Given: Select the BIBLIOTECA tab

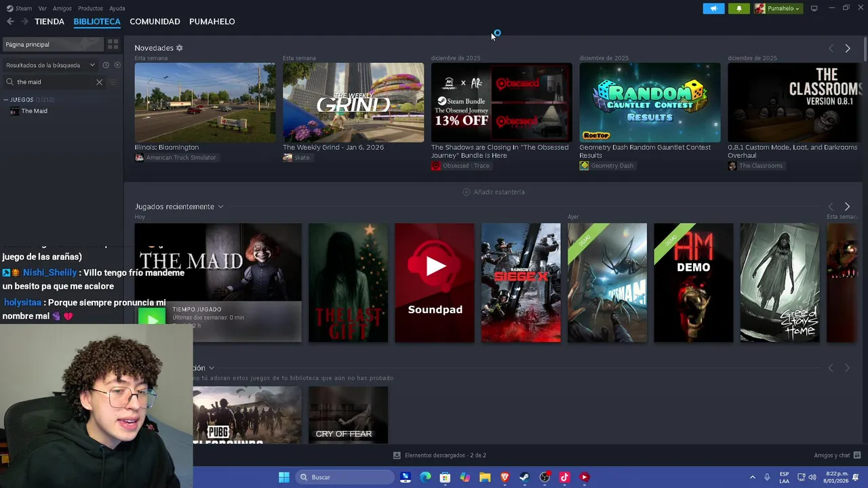Looking at the screenshot, I should tap(97, 22).
